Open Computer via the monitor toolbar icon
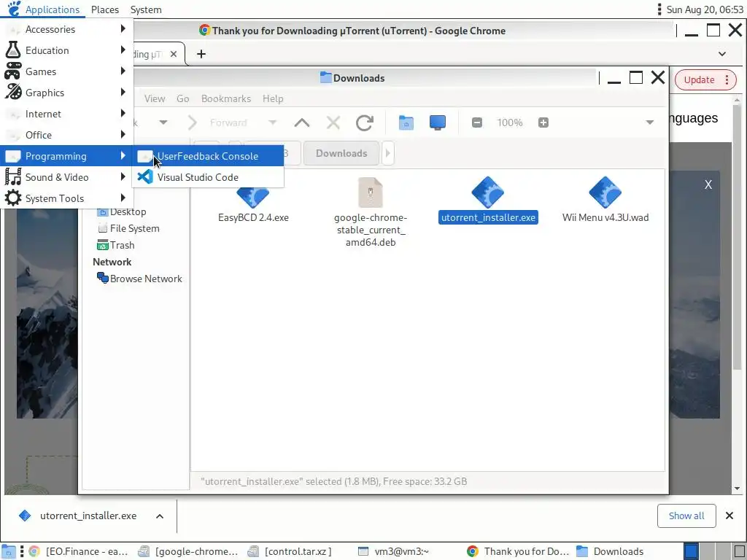747x560 pixels. [438, 122]
